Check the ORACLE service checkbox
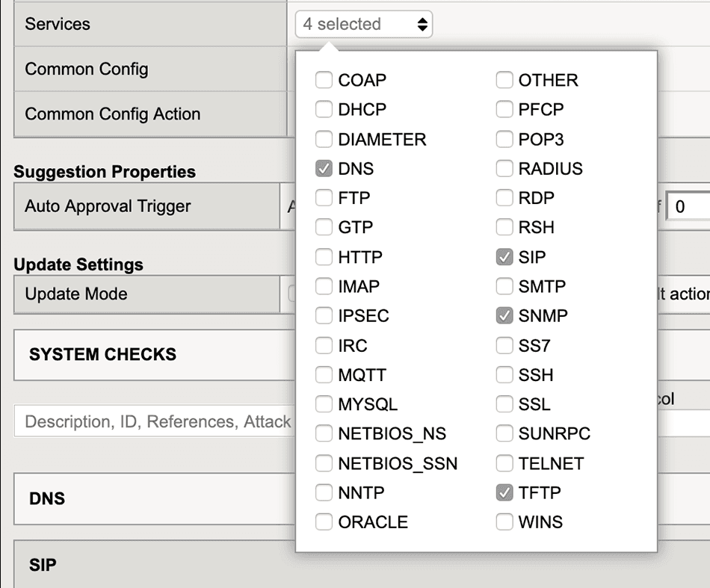 324,522
